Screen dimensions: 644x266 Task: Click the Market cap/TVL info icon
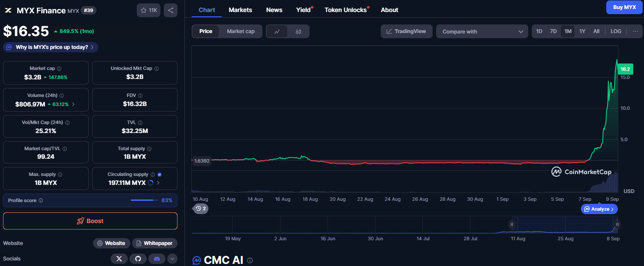click(65, 149)
